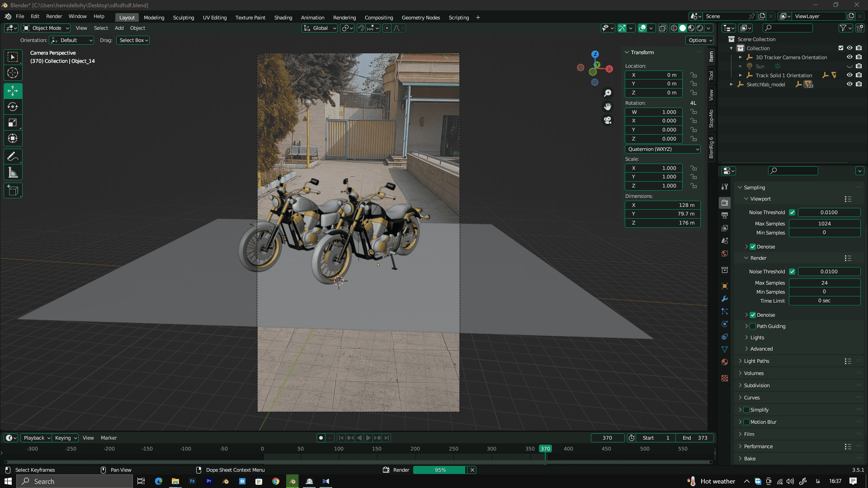The width and height of the screenshot is (868, 488).
Task: Select the Select Box tool in toolbar
Action: tap(13, 57)
